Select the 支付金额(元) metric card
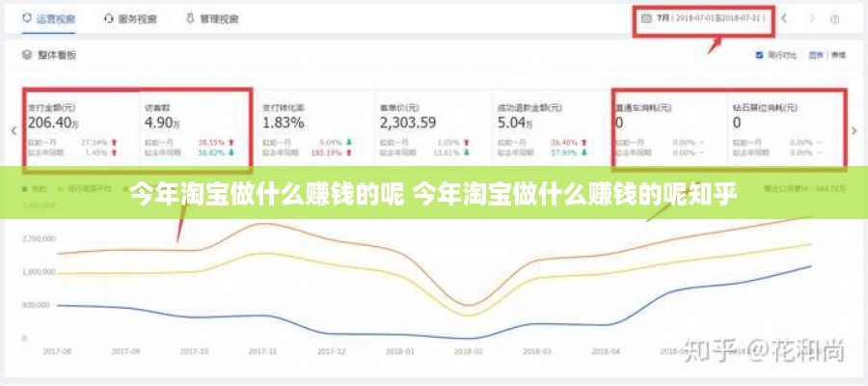This screenshot has height=386, width=868. (x=80, y=128)
